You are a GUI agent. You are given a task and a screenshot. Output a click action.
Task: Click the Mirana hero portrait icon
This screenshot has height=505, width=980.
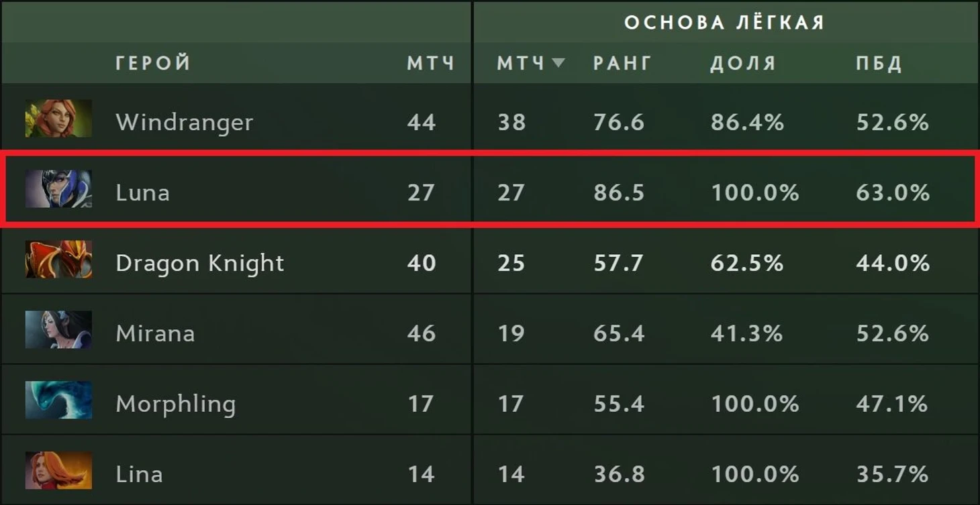(x=58, y=330)
